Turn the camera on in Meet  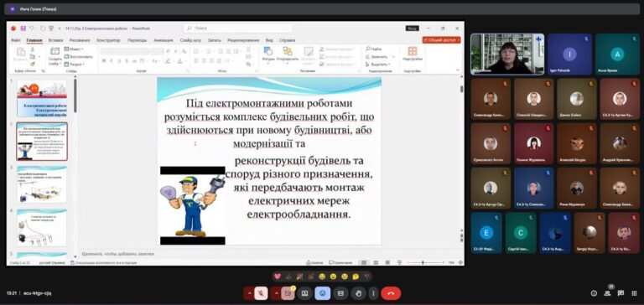(x=288, y=293)
